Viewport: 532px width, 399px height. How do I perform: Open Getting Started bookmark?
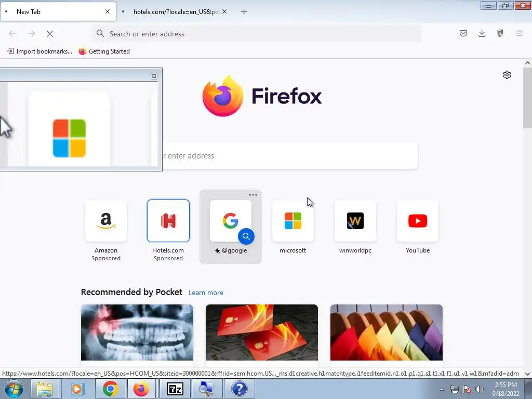pyautogui.click(x=104, y=51)
